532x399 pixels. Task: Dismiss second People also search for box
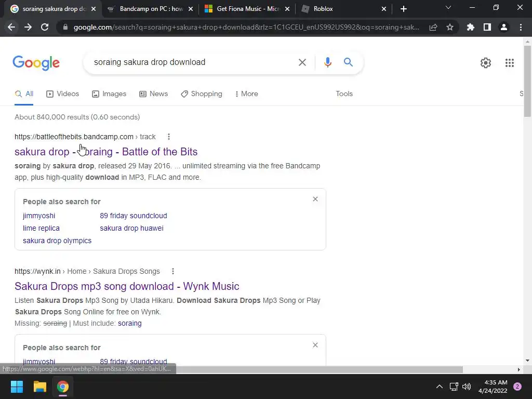[x=315, y=345]
